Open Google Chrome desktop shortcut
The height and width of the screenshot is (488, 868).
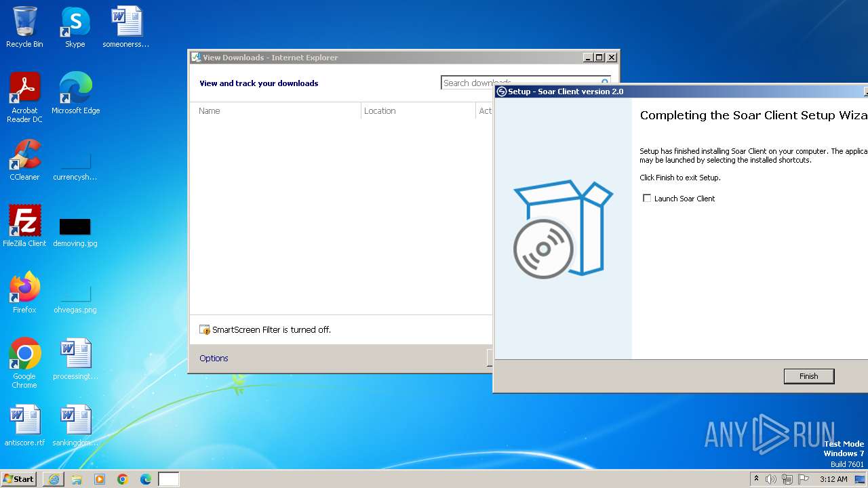coord(24,363)
